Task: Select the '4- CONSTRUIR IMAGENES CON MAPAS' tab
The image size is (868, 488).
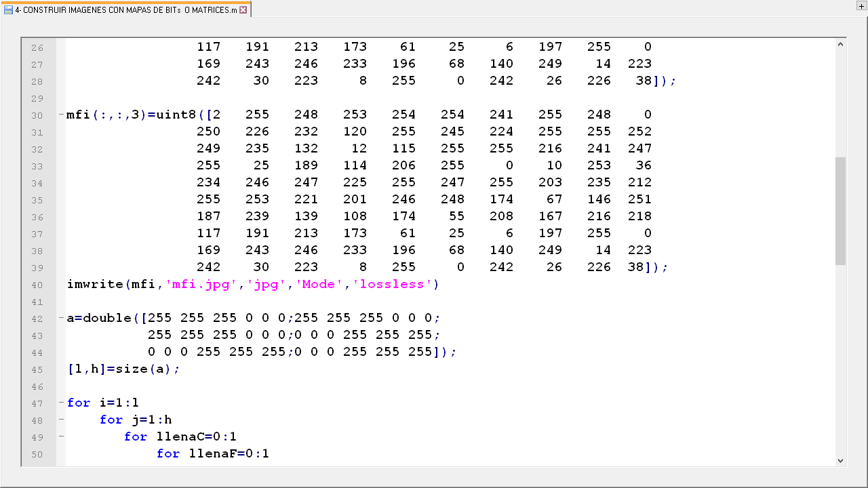Action: [125, 10]
